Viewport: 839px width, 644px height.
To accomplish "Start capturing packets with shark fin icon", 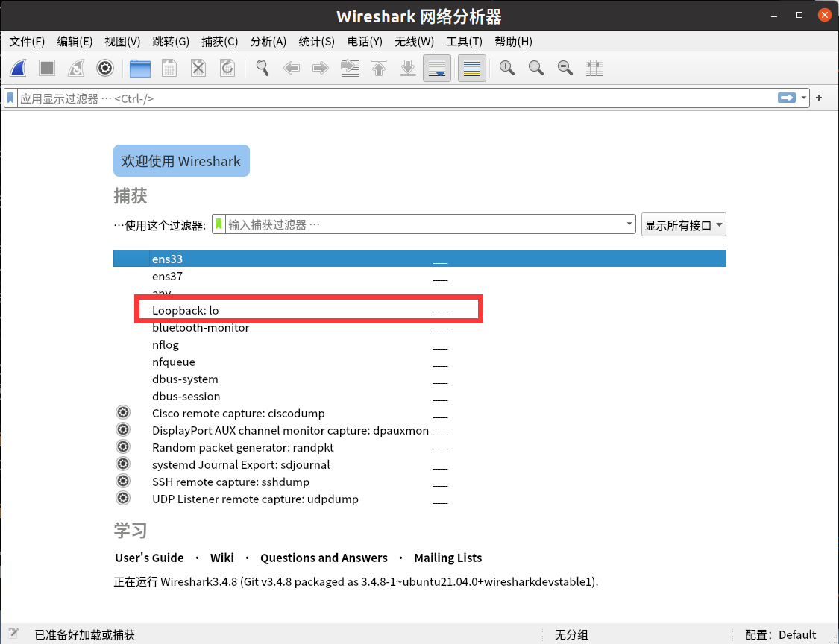I will pyautogui.click(x=18, y=68).
